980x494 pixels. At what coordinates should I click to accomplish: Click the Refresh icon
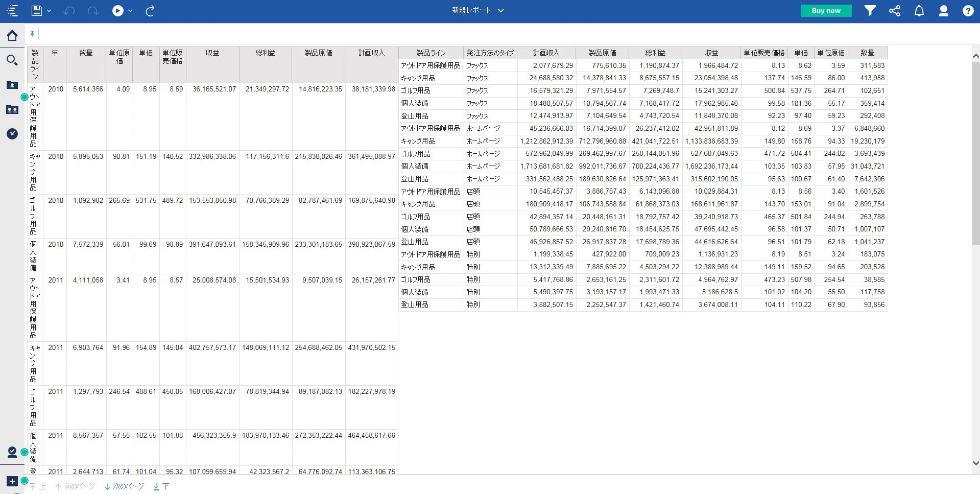(x=150, y=11)
